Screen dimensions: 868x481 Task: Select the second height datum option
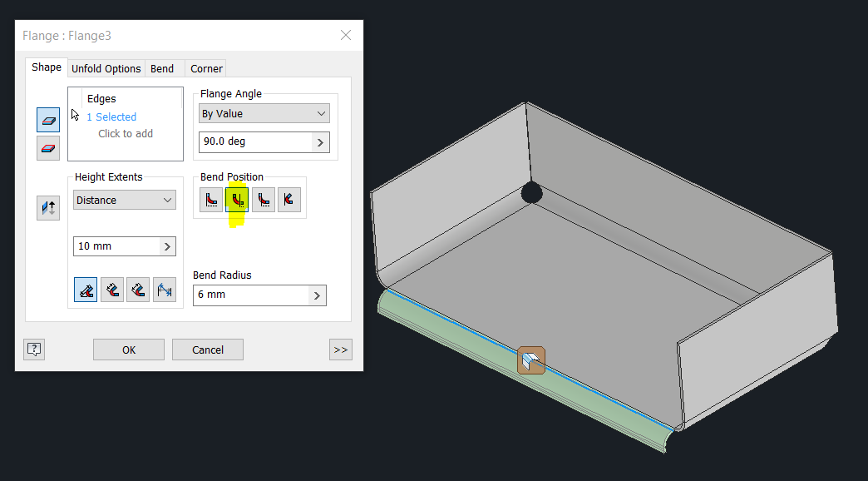tap(111, 290)
